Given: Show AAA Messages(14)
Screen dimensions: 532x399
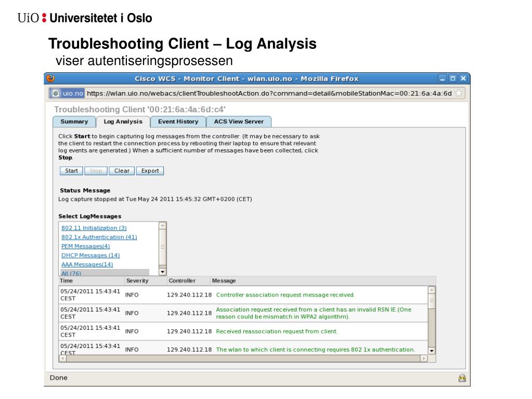Looking at the screenshot, I should pyautogui.click(x=87, y=265).
